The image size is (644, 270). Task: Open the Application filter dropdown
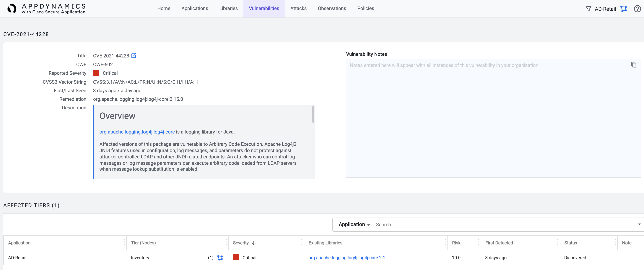click(x=354, y=224)
